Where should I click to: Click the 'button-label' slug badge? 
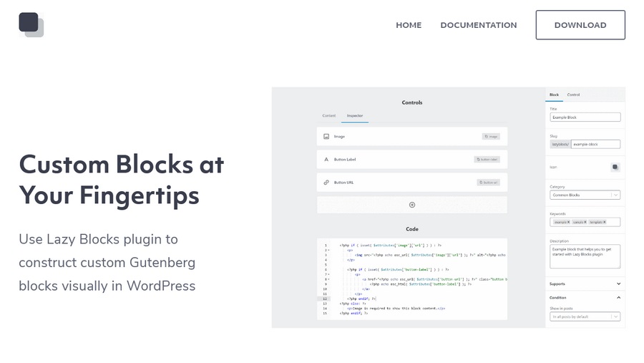point(487,160)
